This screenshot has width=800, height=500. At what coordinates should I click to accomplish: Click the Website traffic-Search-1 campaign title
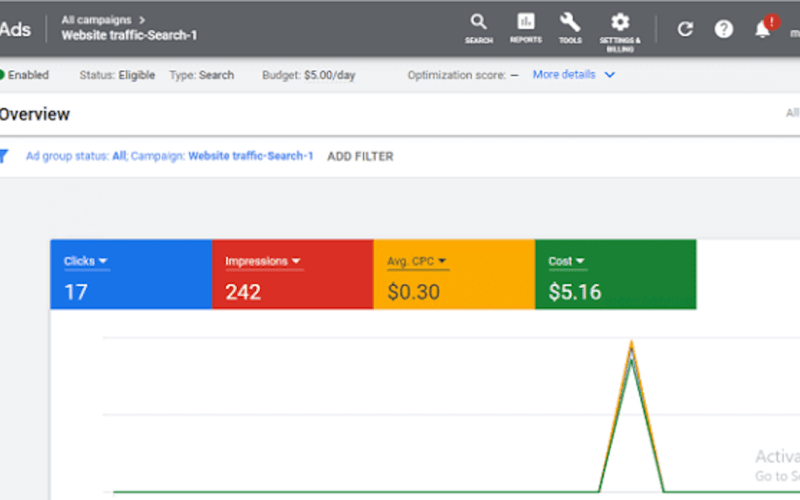click(x=129, y=35)
